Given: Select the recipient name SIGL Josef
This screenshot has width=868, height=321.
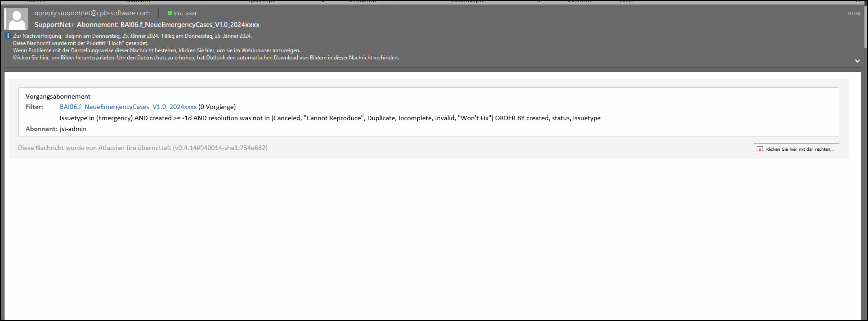Looking at the screenshot, I should click(x=185, y=14).
